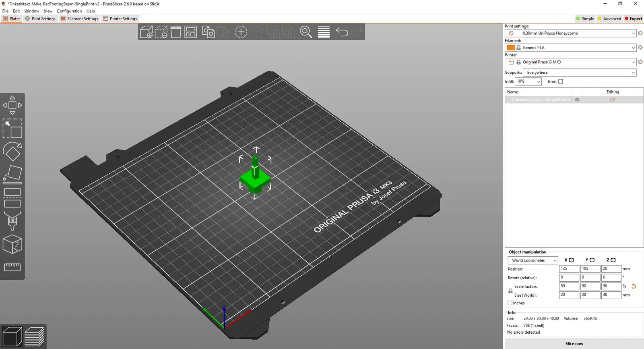The width and height of the screenshot is (644, 349).
Task: Click the Rotate Z input field
Action: pyautogui.click(x=611, y=278)
